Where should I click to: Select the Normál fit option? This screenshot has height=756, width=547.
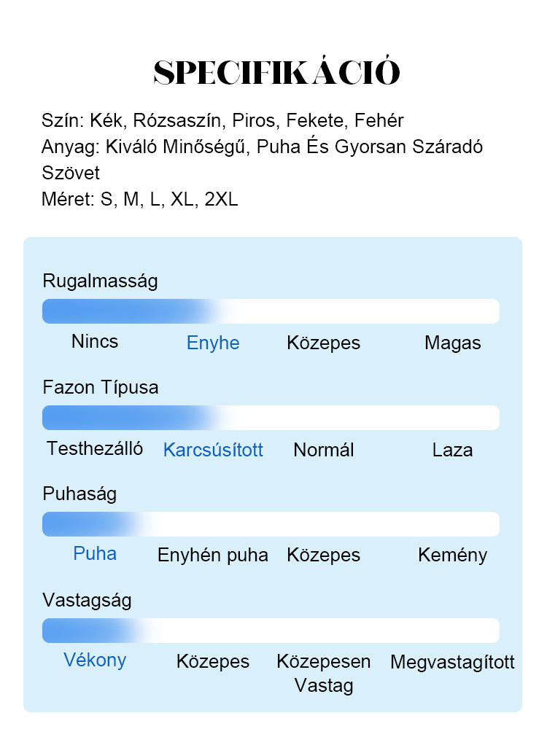click(x=323, y=450)
